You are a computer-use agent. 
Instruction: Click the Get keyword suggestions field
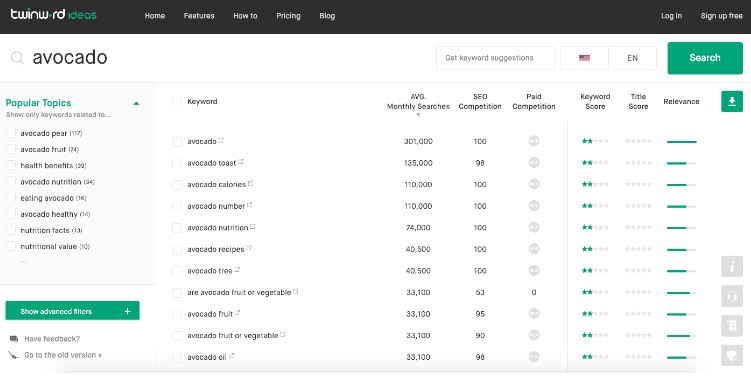click(x=495, y=58)
